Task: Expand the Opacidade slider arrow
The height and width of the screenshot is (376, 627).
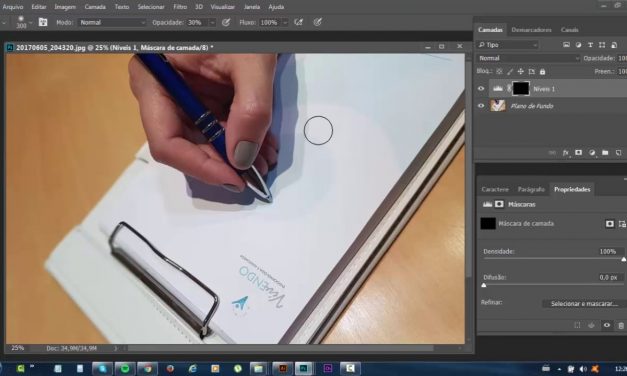Action: pos(212,23)
